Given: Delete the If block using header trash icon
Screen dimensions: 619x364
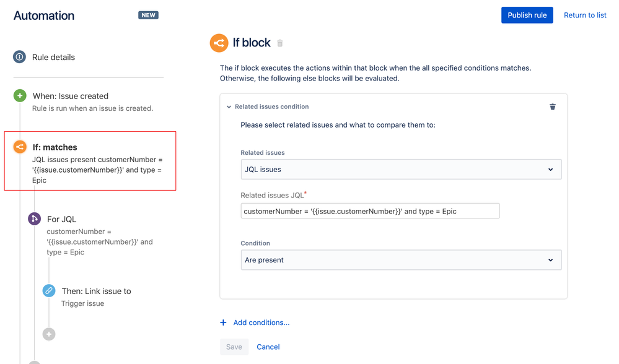Looking at the screenshot, I should (280, 43).
